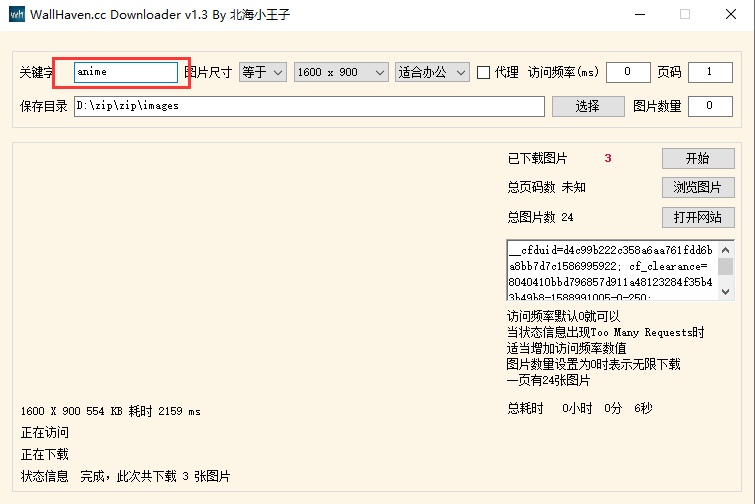
Task: Open the '适合办公' category dropdown
Action: (432, 72)
